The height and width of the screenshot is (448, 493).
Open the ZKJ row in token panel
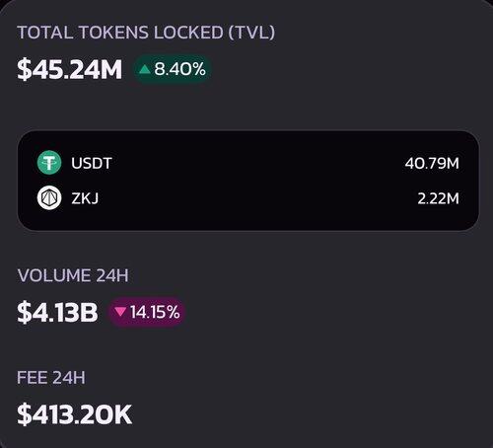tap(248, 198)
